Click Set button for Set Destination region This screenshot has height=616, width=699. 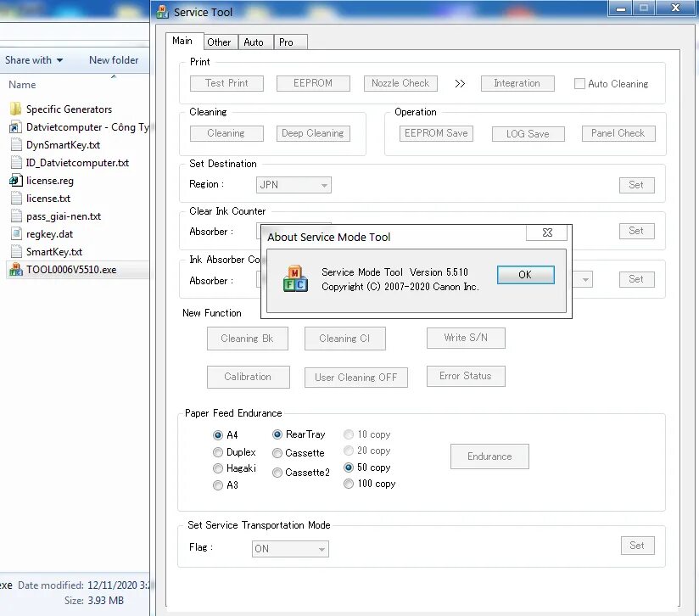636,185
